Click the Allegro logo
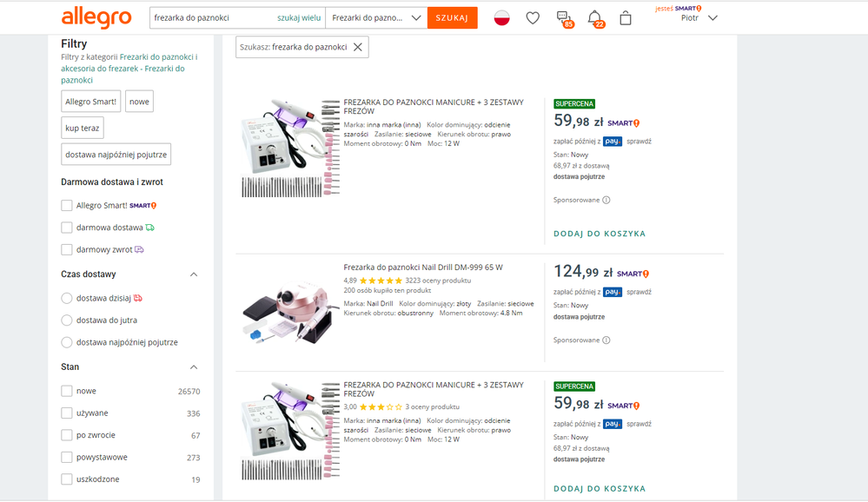 point(96,17)
